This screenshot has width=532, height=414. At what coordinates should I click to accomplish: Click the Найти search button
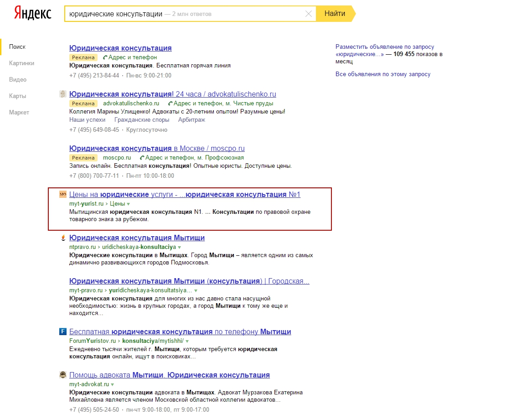pyautogui.click(x=335, y=14)
